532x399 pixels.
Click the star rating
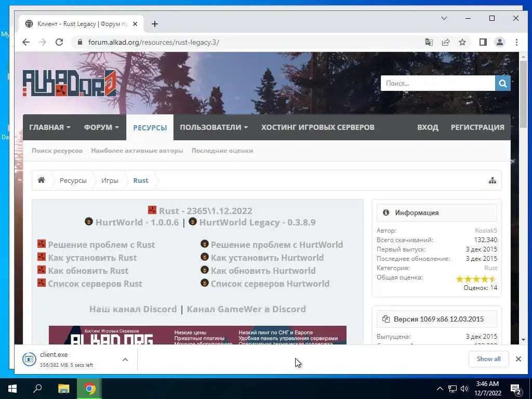[x=476, y=279]
